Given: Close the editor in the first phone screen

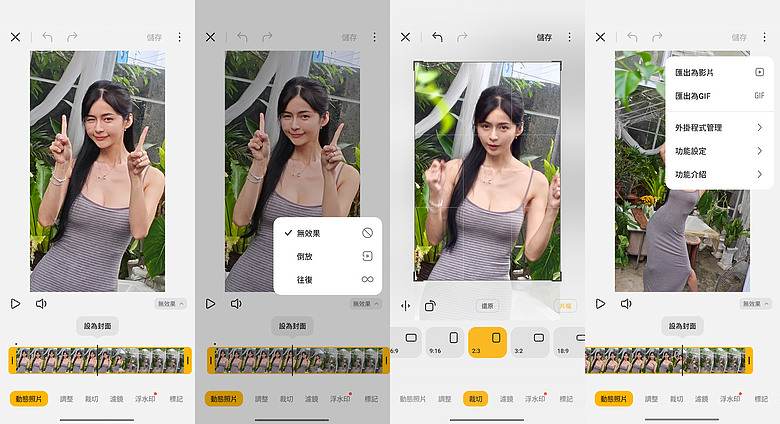Looking at the screenshot, I should tap(15, 37).
